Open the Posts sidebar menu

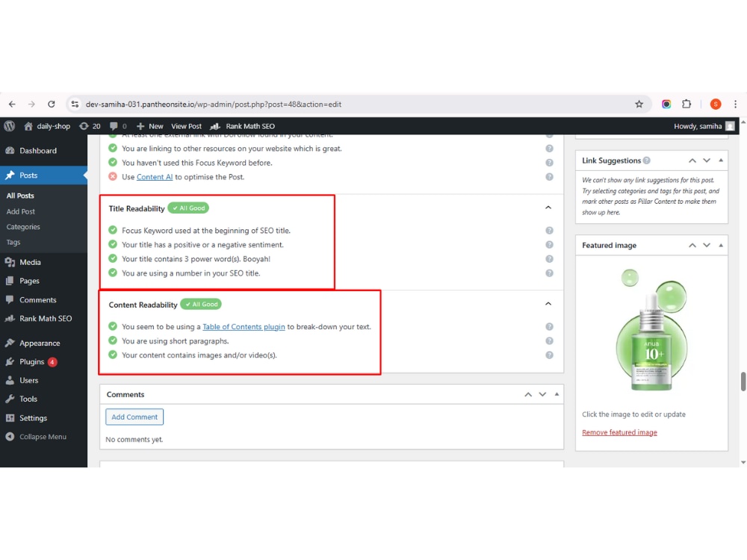(x=43, y=175)
